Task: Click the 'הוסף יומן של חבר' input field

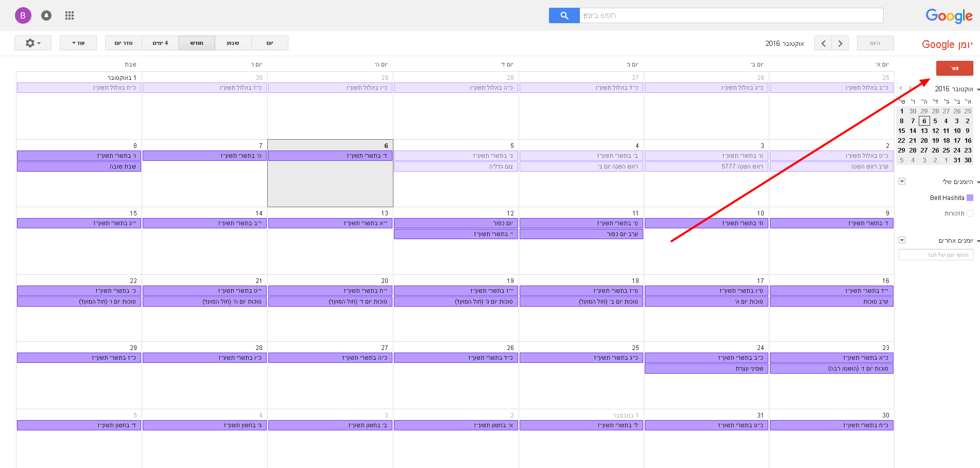Action: pos(935,255)
